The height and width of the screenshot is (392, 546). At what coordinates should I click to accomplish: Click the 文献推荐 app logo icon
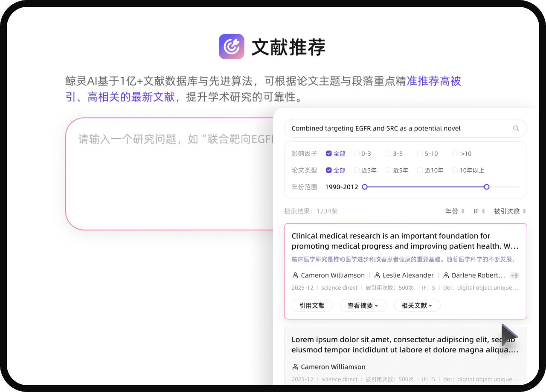tap(231, 46)
